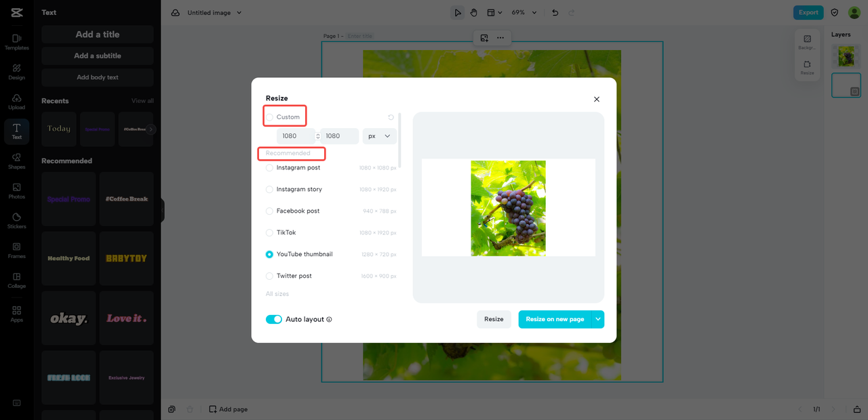The image size is (868, 420).
Task: Open the Design sidebar panel
Action: pyautogui.click(x=16, y=72)
